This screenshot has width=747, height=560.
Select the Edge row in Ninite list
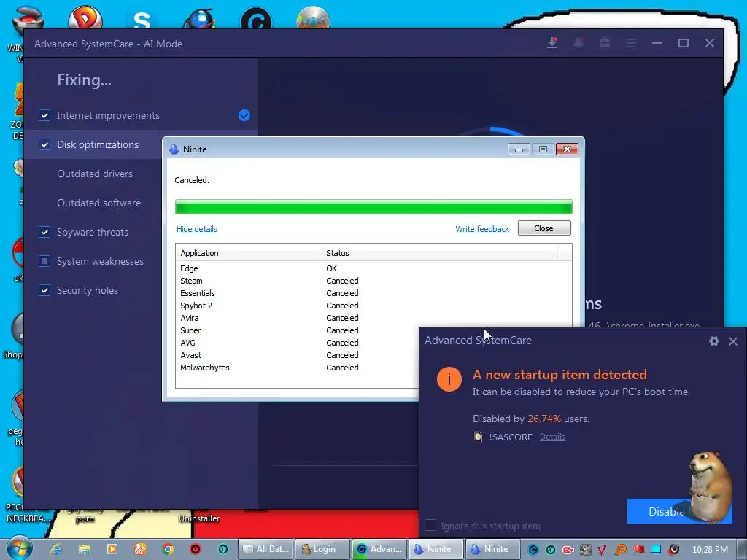(x=373, y=268)
